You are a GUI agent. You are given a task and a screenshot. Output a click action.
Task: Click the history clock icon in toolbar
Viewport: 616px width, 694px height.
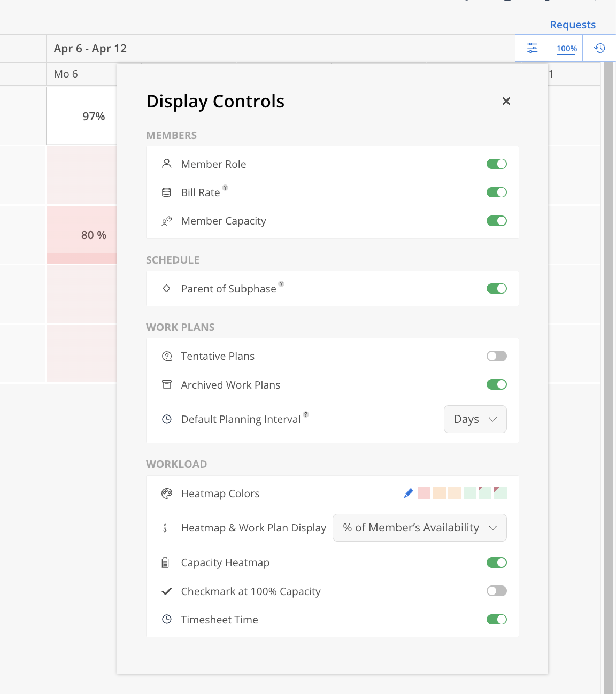coord(599,48)
